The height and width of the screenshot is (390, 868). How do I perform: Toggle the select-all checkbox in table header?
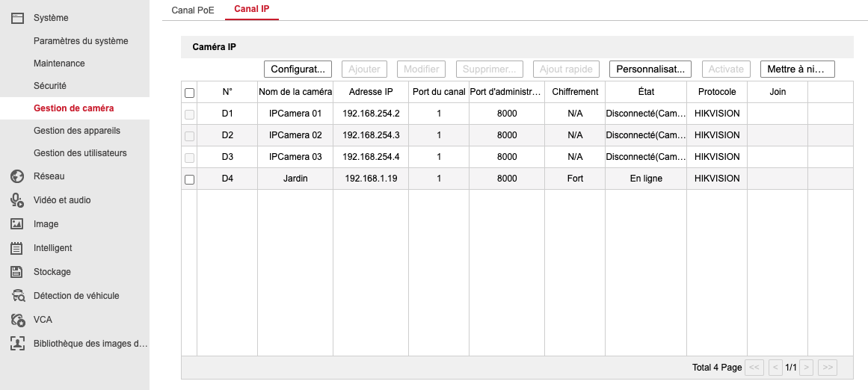189,93
